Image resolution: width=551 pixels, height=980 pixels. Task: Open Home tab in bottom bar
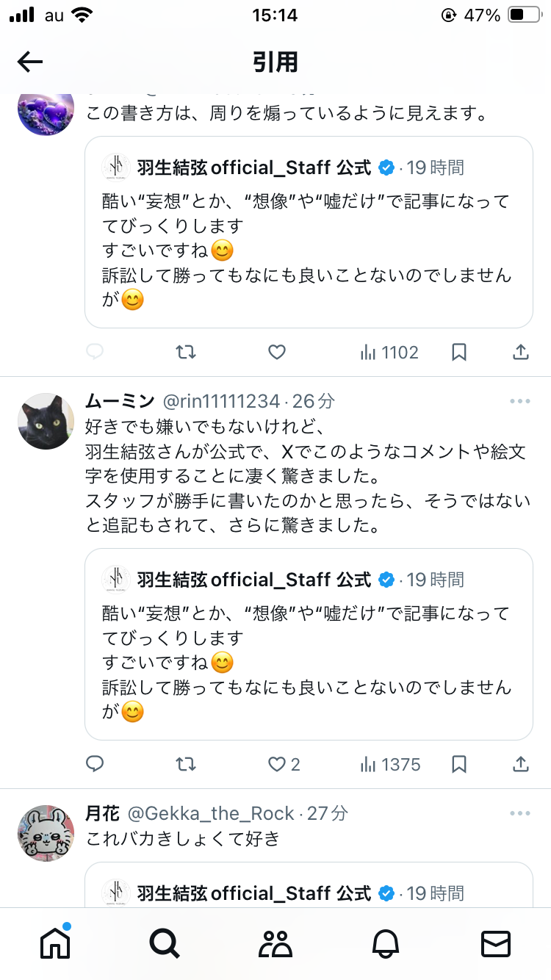55,943
